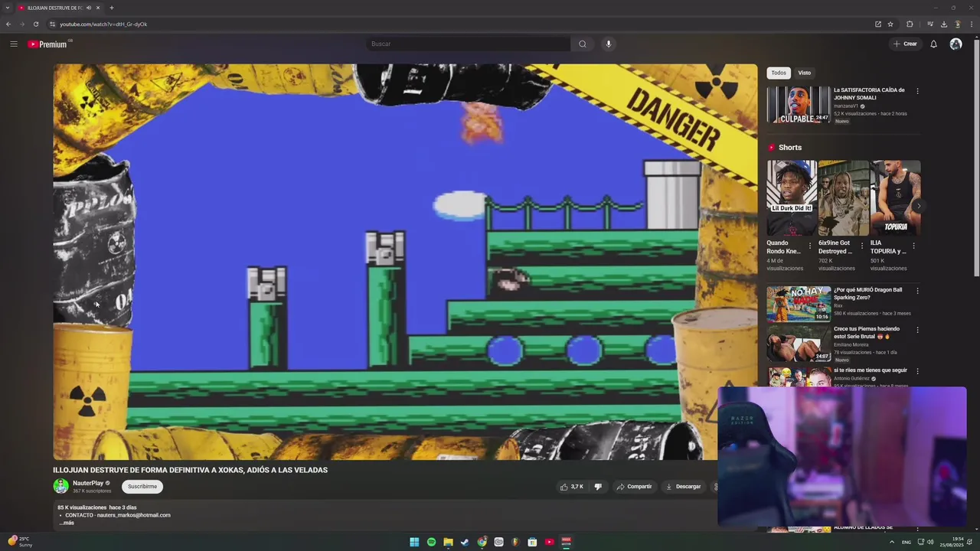Image resolution: width=980 pixels, height=551 pixels.
Task: Open options for Quando Rondo short
Action: pos(810,246)
